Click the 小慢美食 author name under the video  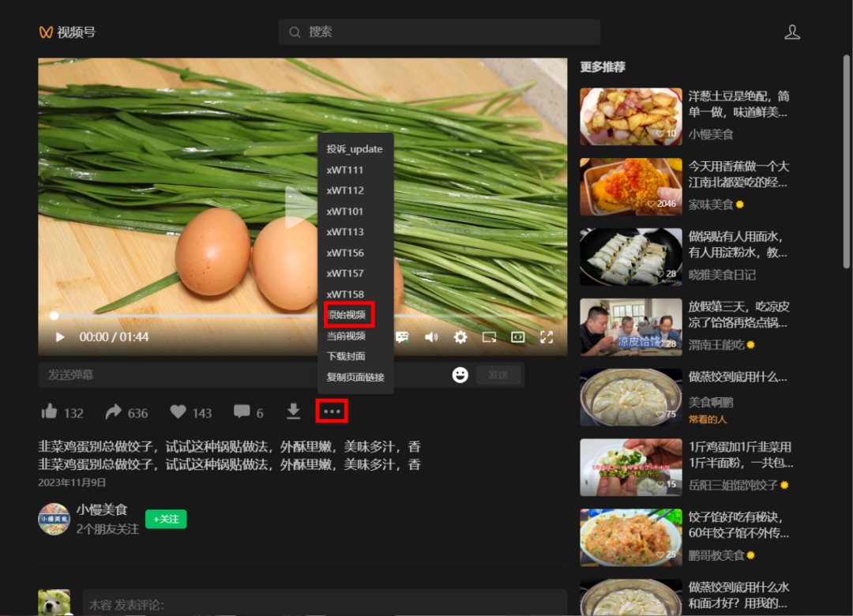pyautogui.click(x=102, y=510)
